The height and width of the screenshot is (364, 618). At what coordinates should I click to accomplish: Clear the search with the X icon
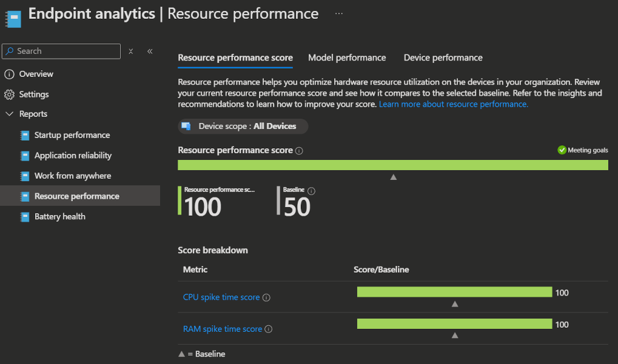(131, 51)
